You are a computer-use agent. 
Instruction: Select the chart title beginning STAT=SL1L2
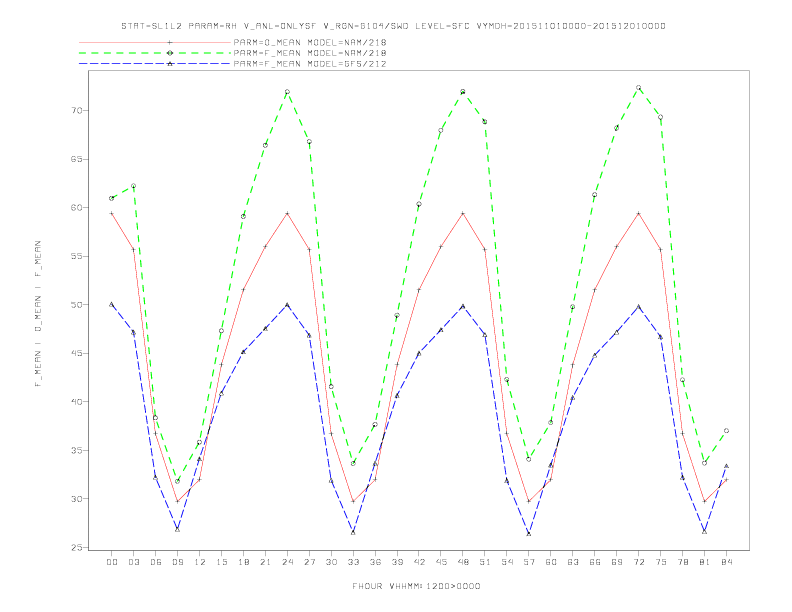(x=393, y=26)
